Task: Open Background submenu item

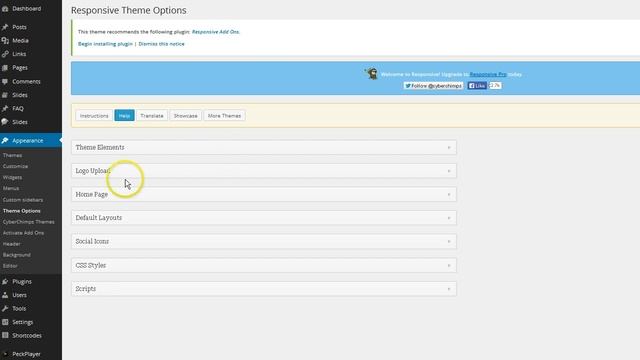Action: (17, 255)
